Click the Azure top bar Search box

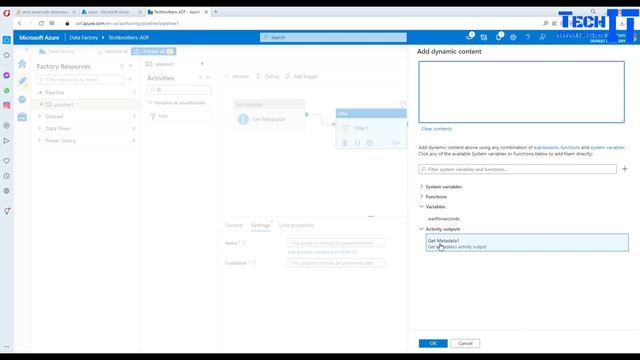(x=333, y=37)
